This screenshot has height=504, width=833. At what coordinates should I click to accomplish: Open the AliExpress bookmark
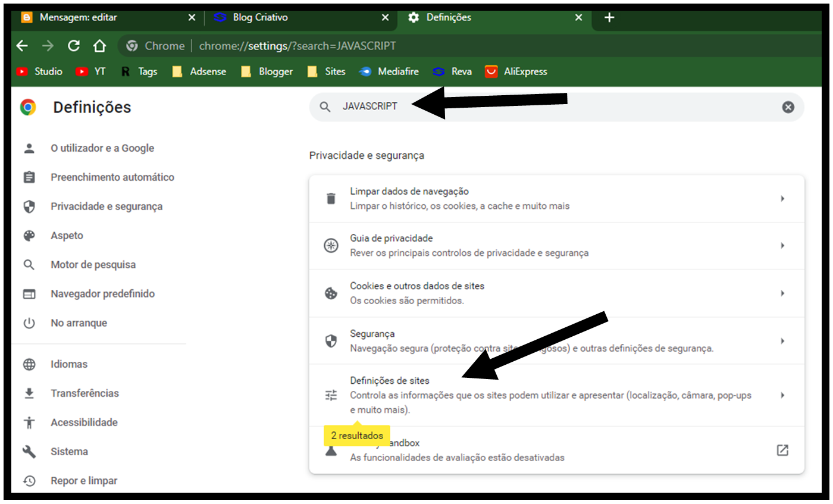[516, 71]
